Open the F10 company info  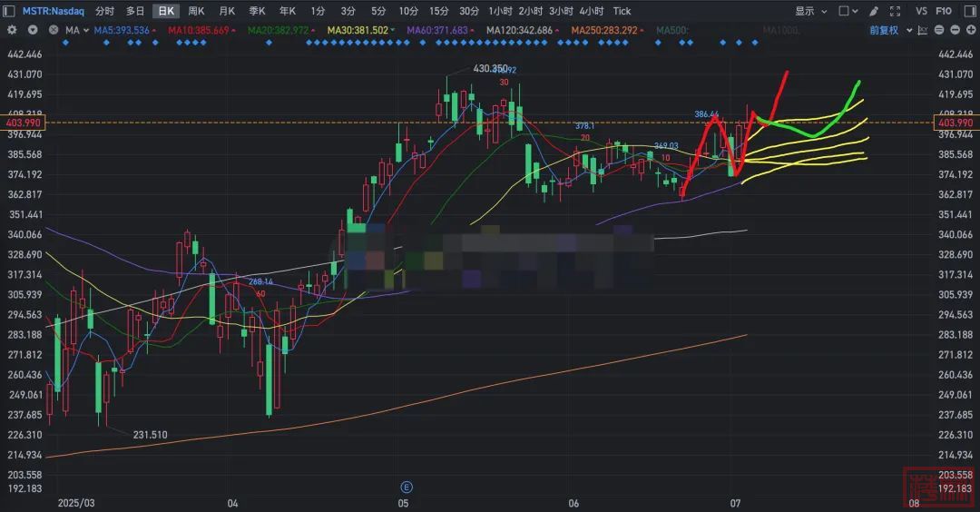(944, 11)
